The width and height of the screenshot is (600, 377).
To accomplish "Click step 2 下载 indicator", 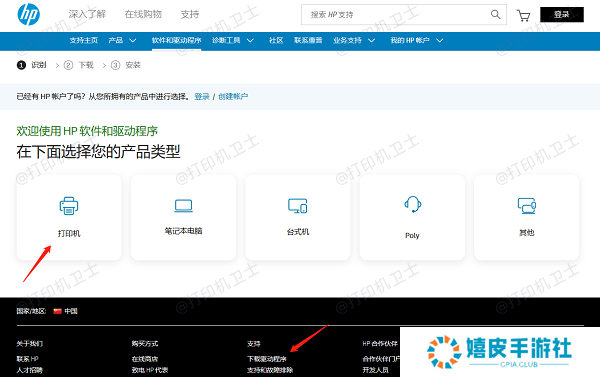I will [x=79, y=65].
